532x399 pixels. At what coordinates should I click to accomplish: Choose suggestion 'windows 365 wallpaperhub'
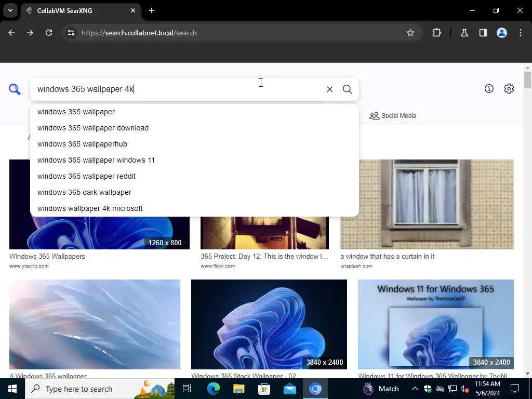coord(194,144)
